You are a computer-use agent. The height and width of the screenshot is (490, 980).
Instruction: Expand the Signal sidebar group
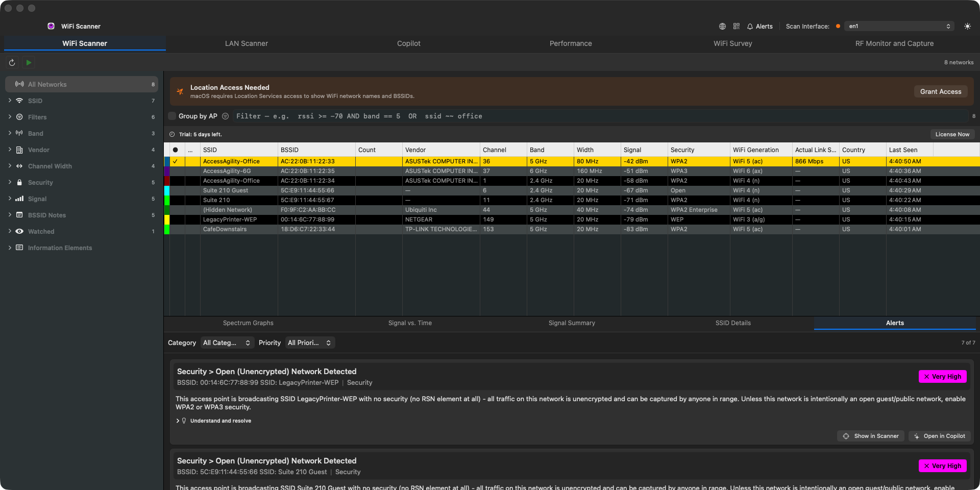point(10,199)
